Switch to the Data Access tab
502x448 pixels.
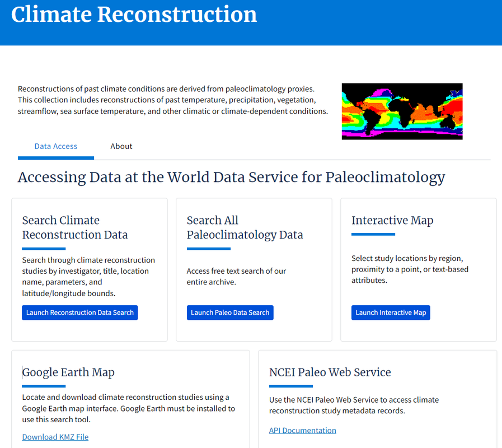(56, 147)
